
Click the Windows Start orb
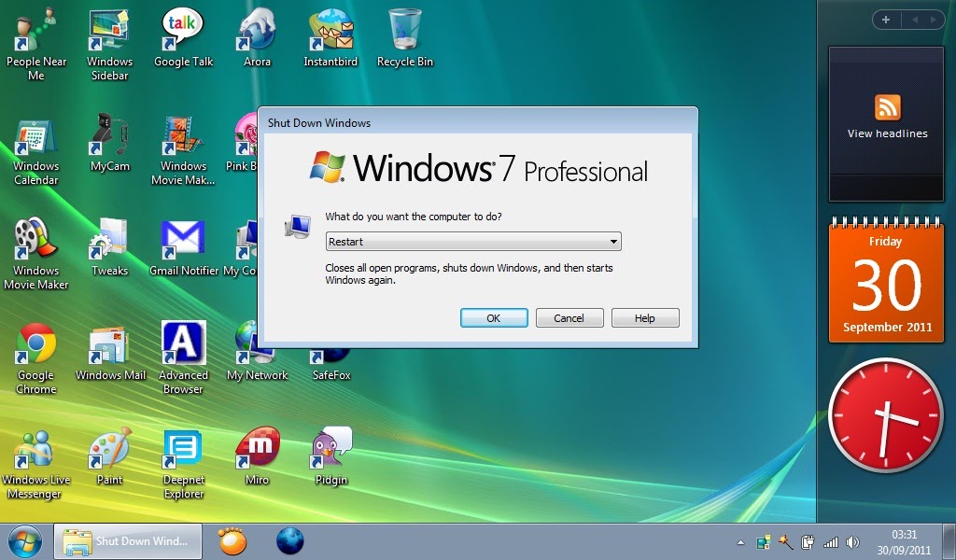pos(25,541)
